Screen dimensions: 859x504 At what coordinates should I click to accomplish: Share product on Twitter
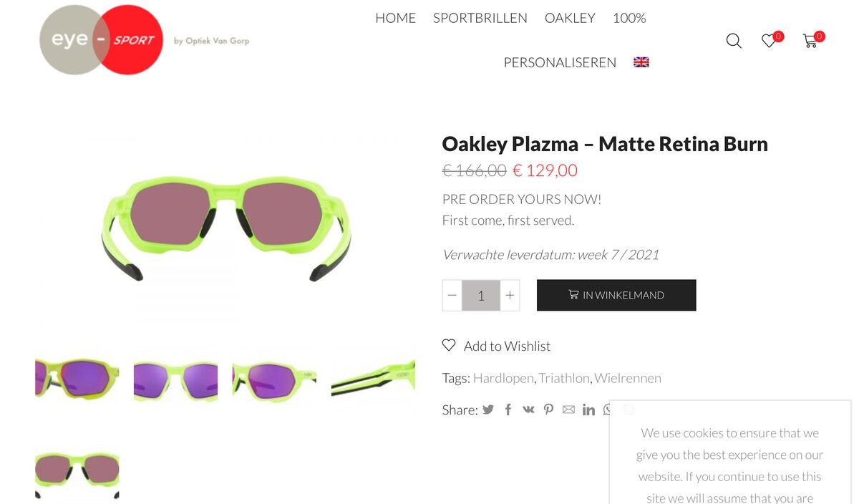point(488,409)
